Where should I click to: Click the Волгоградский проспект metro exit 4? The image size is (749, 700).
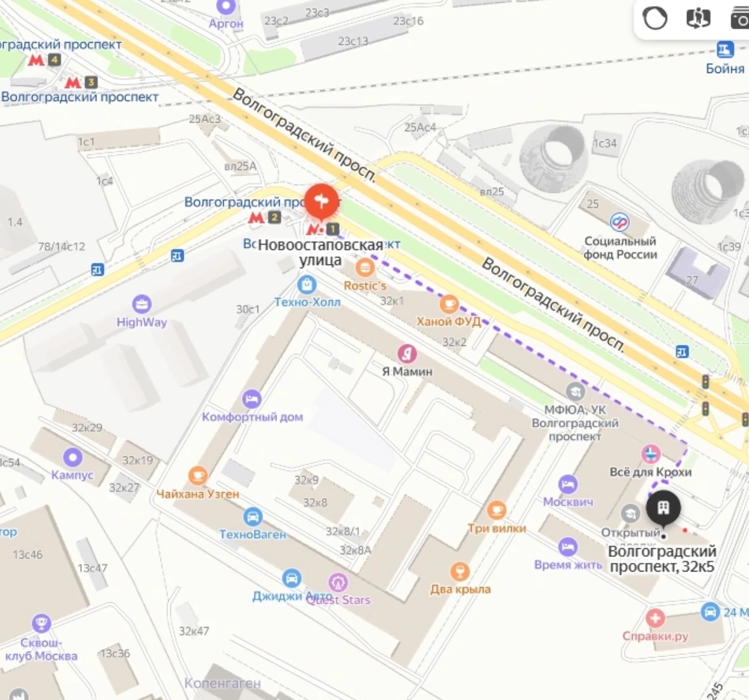click(44, 60)
